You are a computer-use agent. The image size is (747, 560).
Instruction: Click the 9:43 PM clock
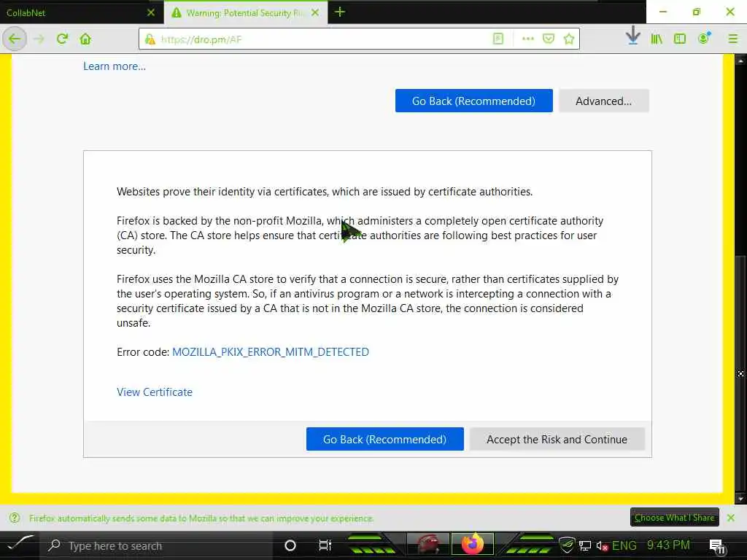tap(668, 545)
